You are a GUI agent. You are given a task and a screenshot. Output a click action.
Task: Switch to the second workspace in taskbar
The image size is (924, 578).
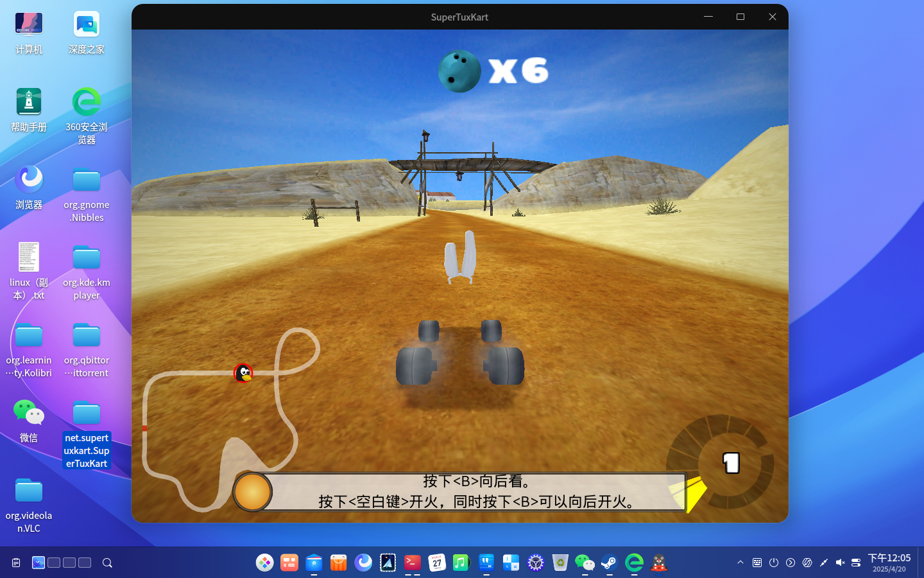click(54, 563)
